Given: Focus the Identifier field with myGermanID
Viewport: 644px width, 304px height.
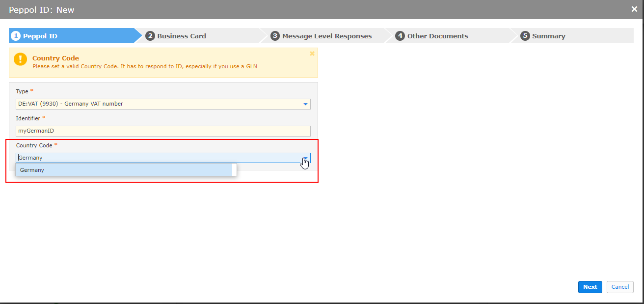Looking at the screenshot, I should 163,131.
